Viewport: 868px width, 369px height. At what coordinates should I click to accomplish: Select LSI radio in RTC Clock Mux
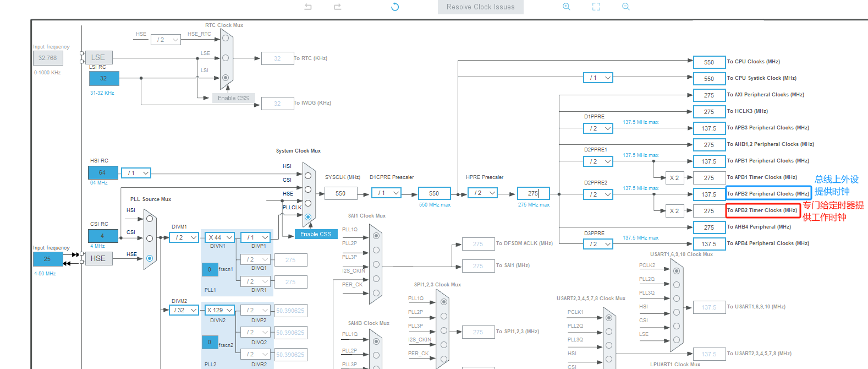click(x=225, y=78)
